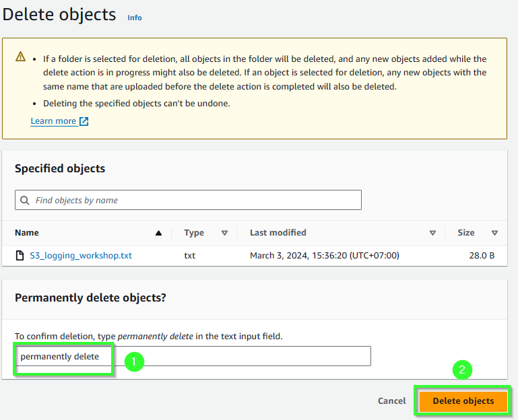Screen dimensions: 518x420
Task: Sort the Size column arrow
Action: (x=494, y=233)
